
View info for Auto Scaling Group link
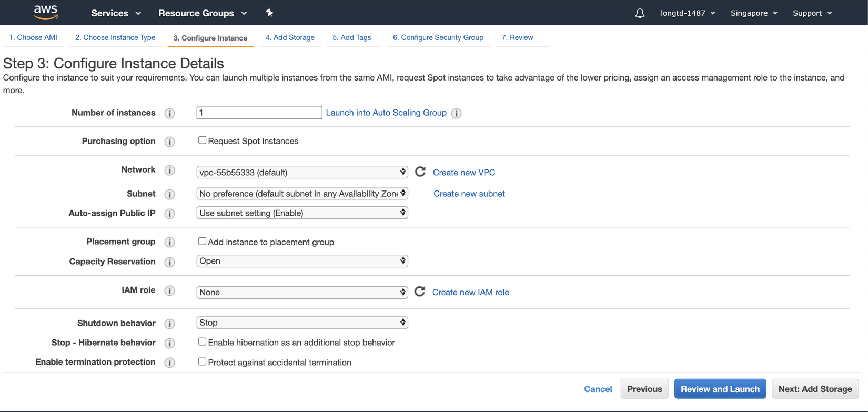[x=457, y=113]
